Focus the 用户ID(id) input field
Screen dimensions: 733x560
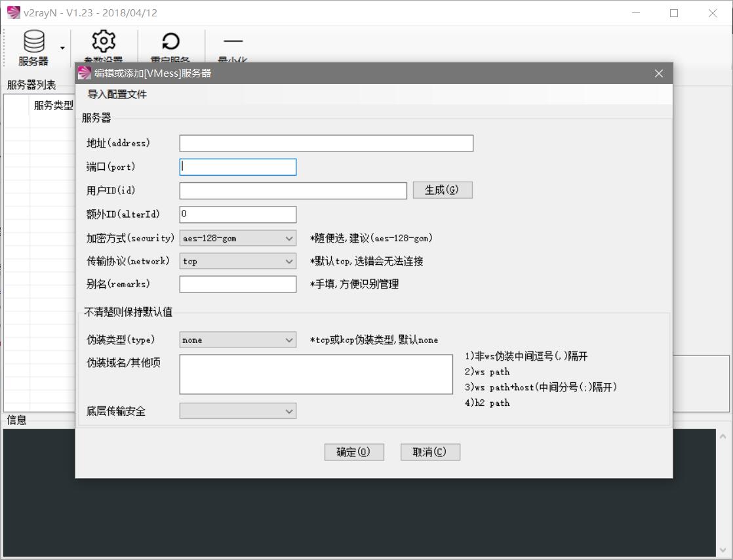[x=293, y=191]
